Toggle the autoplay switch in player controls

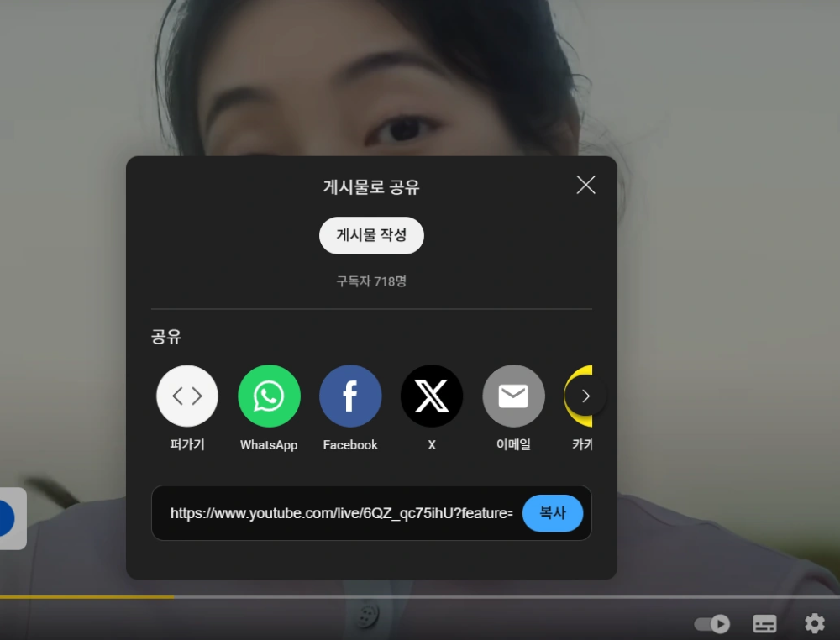coord(711,624)
